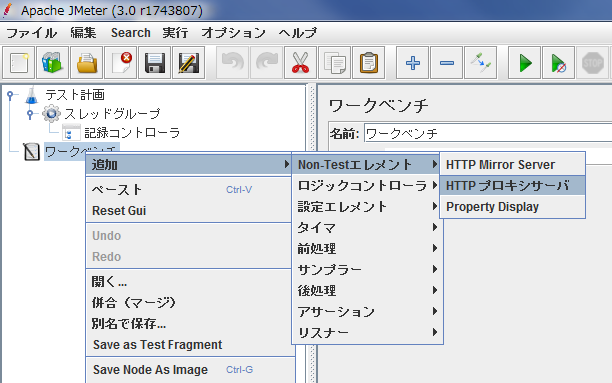The height and width of the screenshot is (383, 612).
Task: Collapse the テスト計画 tree node handle
Action: pos(10,94)
